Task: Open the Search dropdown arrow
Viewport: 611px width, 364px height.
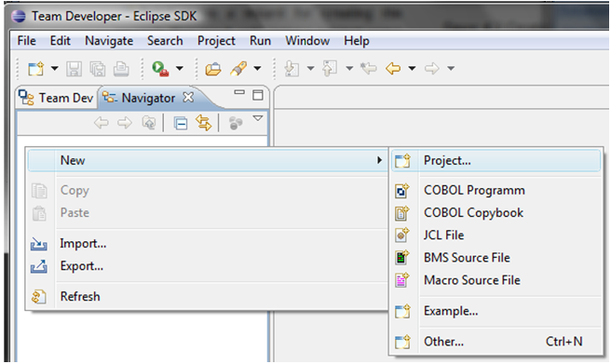Action: click(x=257, y=69)
